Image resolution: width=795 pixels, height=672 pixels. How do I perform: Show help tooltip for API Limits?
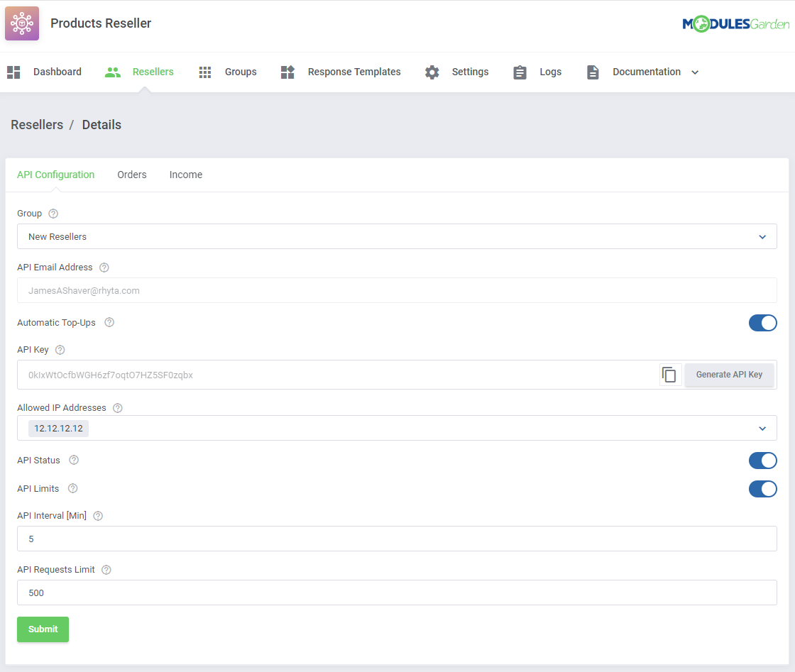click(73, 488)
